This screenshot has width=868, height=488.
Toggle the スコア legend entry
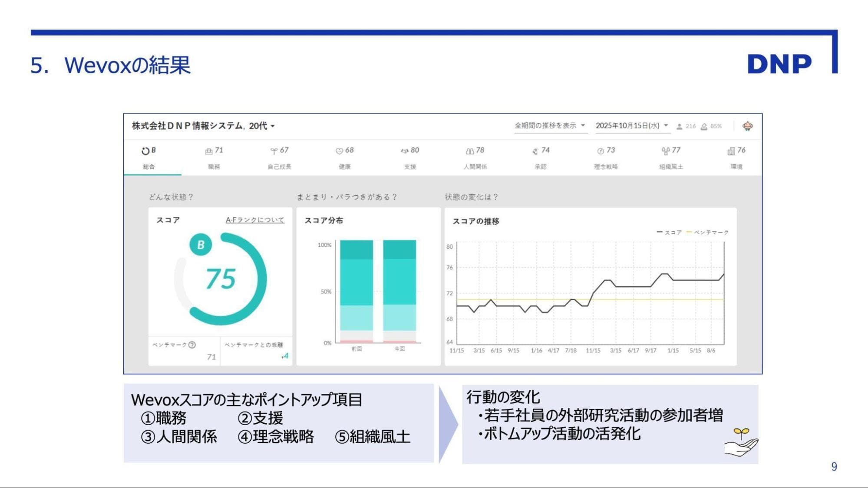670,233
